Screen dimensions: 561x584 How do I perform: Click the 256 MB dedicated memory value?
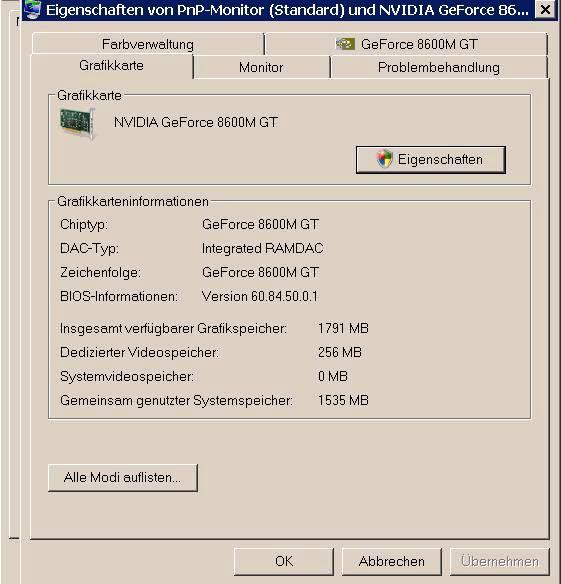click(340, 352)
